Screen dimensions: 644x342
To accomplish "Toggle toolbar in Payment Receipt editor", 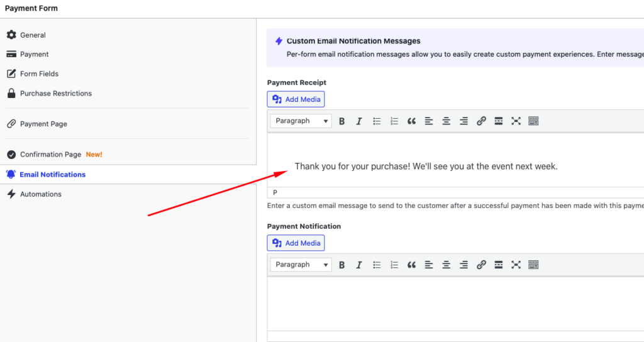I will [533, 121].
